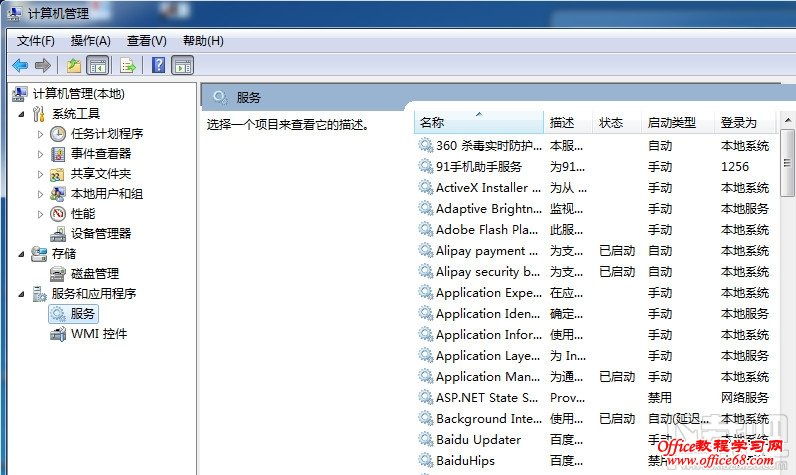Click gear icon of Baidu Updater service
Viewport: 796px width, 475px height.
[425, 439]
